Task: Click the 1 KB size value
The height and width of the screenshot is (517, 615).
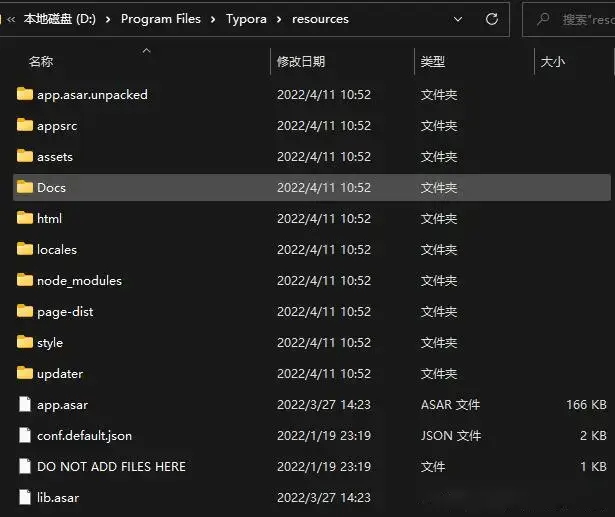Action: (x=593, y=466)
